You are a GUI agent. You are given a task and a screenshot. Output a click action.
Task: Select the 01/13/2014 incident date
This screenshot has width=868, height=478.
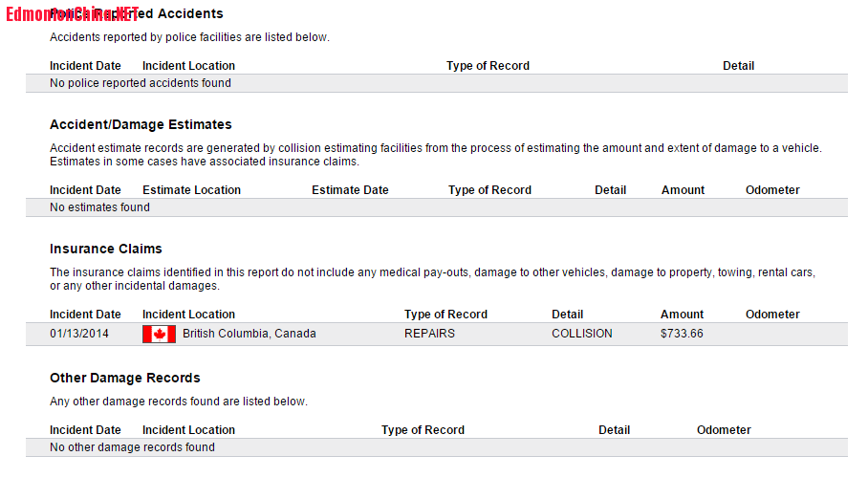(x=79, y=334)
